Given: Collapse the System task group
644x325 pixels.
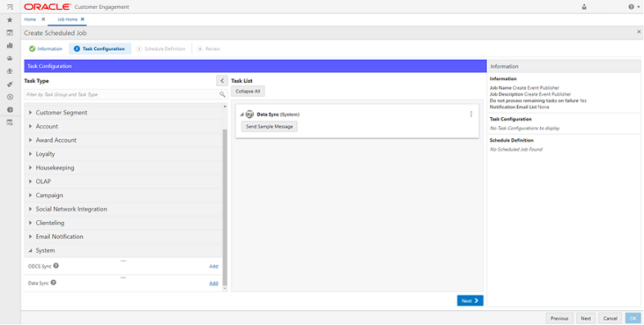Looking at the screenshot, I should [30, 251].
